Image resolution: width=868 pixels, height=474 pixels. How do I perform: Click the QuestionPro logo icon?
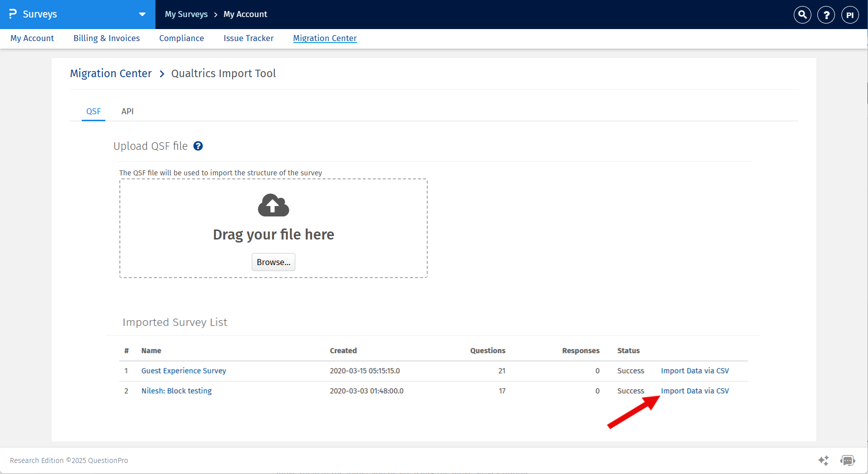pyautogui.click(x=13, y=14)
